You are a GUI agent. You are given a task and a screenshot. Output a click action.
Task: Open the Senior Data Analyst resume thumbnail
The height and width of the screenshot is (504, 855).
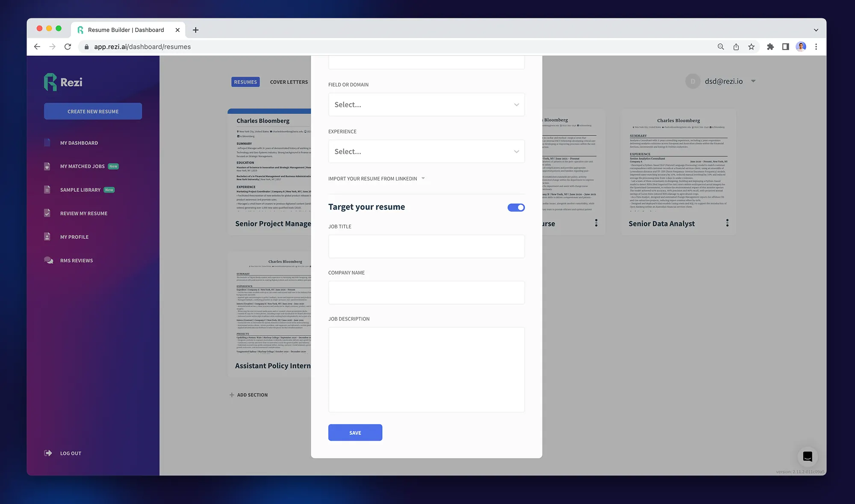678,165
